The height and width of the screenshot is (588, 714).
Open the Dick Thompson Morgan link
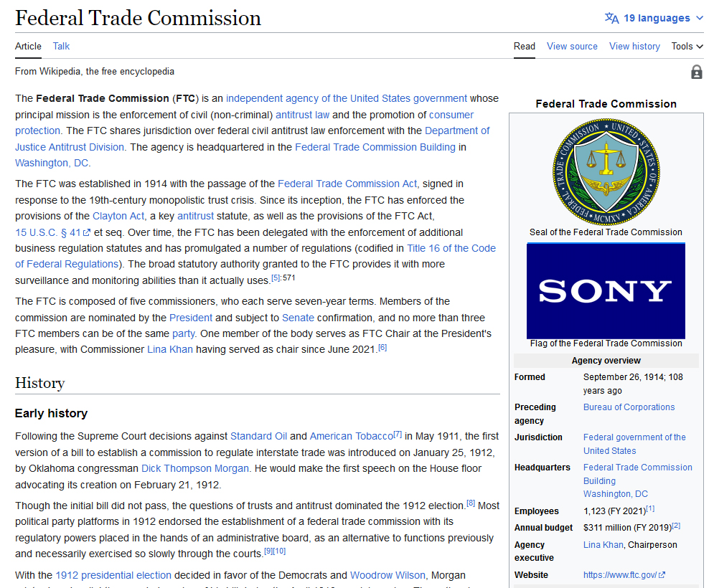[195, 468]
